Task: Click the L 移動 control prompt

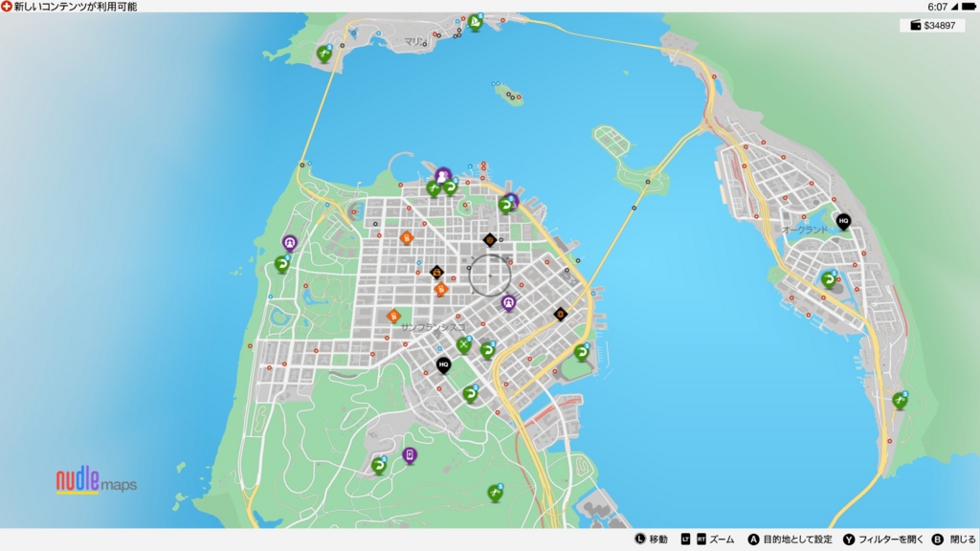Action: tap(651, 540)
